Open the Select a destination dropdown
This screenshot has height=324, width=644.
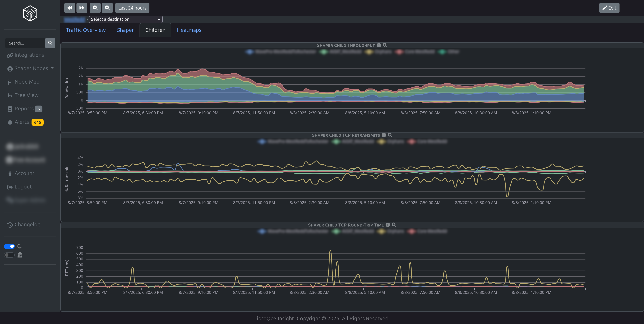click(x=126, y=19)
